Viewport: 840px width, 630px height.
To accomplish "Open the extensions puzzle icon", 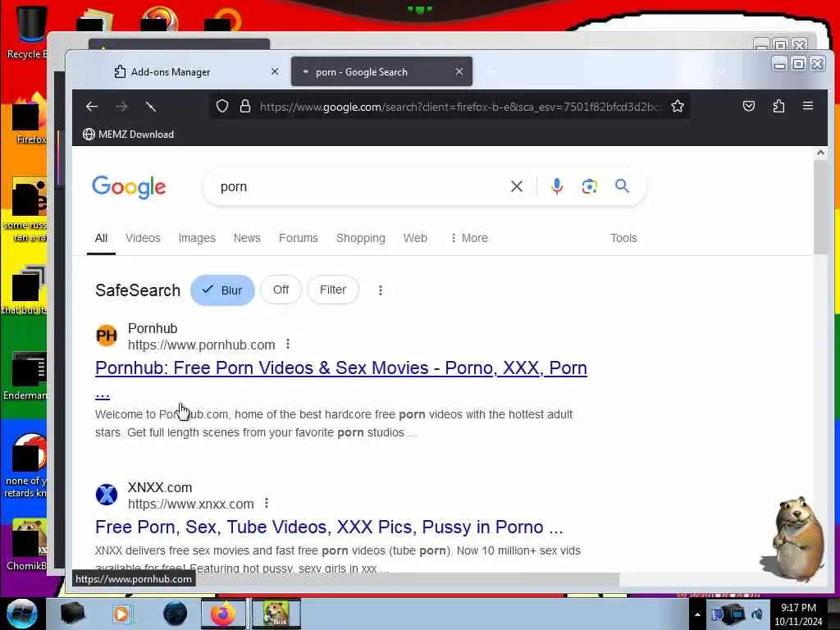I will (x=778, y=106).
